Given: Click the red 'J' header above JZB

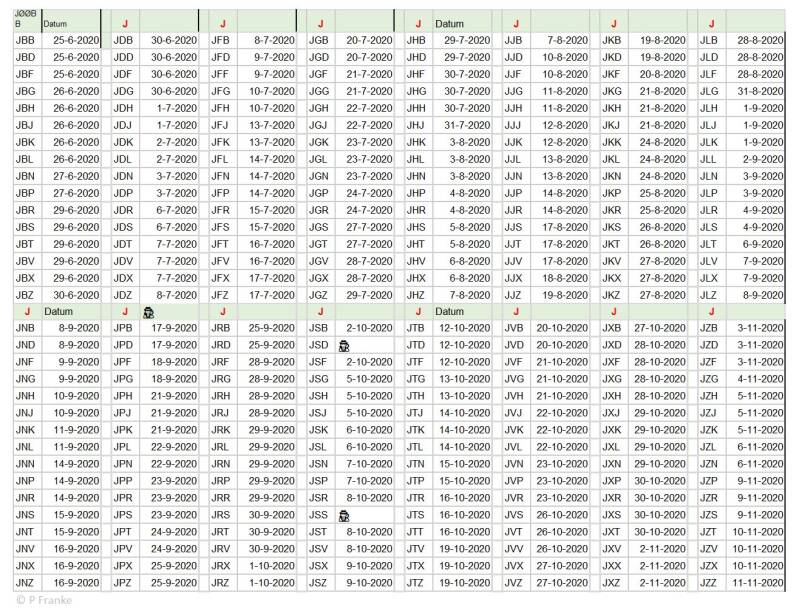Looking at the screenshot, I should [x=711, y=311].
